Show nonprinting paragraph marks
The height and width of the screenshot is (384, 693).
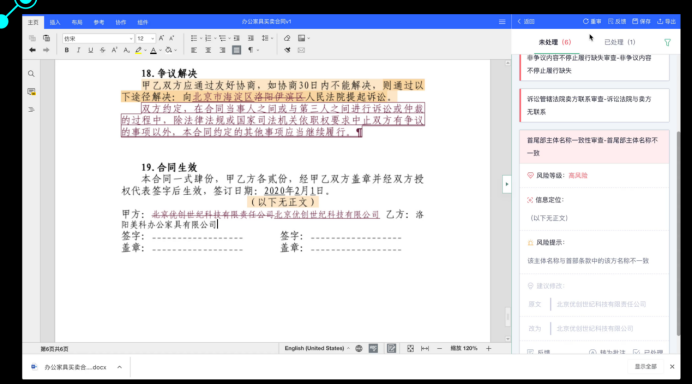[252, 50]
